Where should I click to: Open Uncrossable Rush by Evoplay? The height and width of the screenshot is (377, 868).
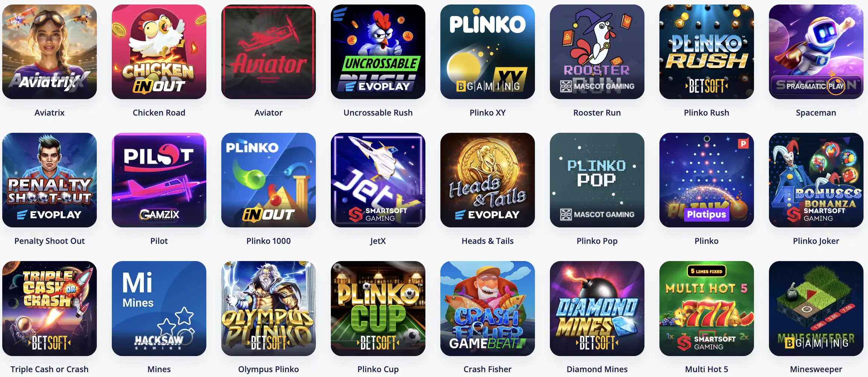point(378,52)
